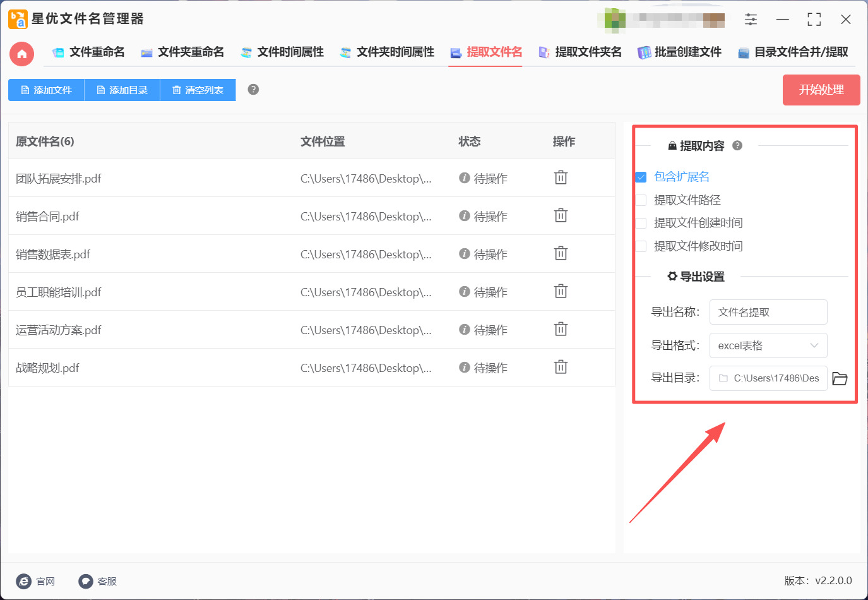Image resolution: width=868 pixels, height=600 pixels.
Task: Go to the 提取文件夹名 tab
Action: tap(580, 52)
